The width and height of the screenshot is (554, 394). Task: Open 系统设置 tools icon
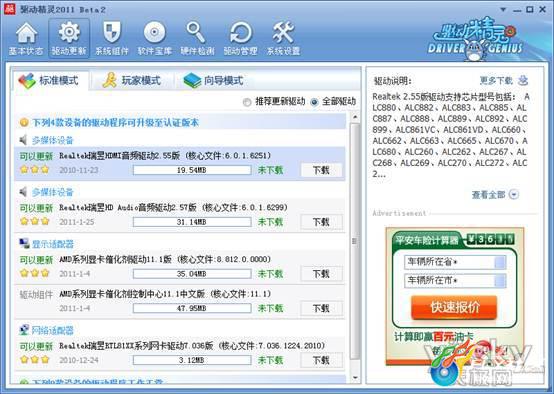click(x=283, y=33)
